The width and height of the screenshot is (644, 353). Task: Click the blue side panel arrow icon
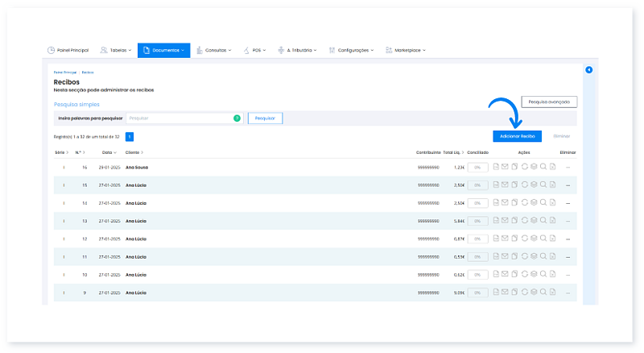[x=588, y=70]
